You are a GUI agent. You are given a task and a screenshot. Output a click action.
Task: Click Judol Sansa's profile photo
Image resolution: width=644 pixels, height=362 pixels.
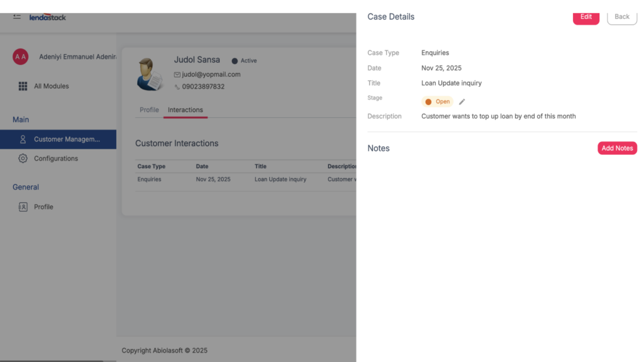(x=150, y=74)
